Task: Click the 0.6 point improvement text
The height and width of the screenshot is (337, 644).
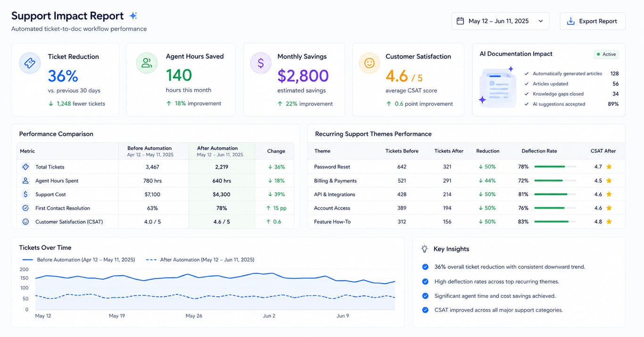Action: [x=424, y=104]
